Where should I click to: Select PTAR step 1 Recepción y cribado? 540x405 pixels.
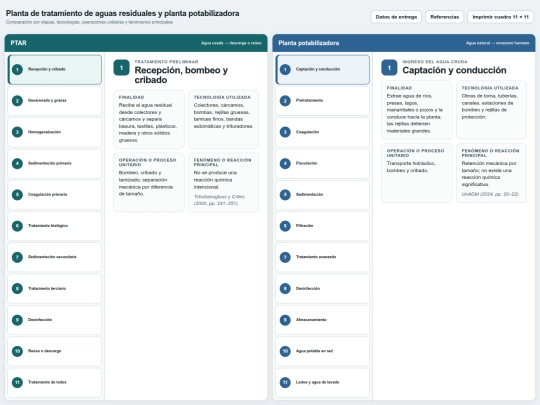pyautogui.click(x=55, y=70)
